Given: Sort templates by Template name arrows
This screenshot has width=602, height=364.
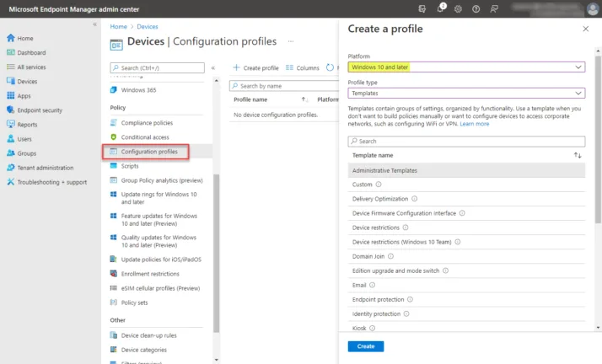Looking at the screenshot, I should coord(578,155).
